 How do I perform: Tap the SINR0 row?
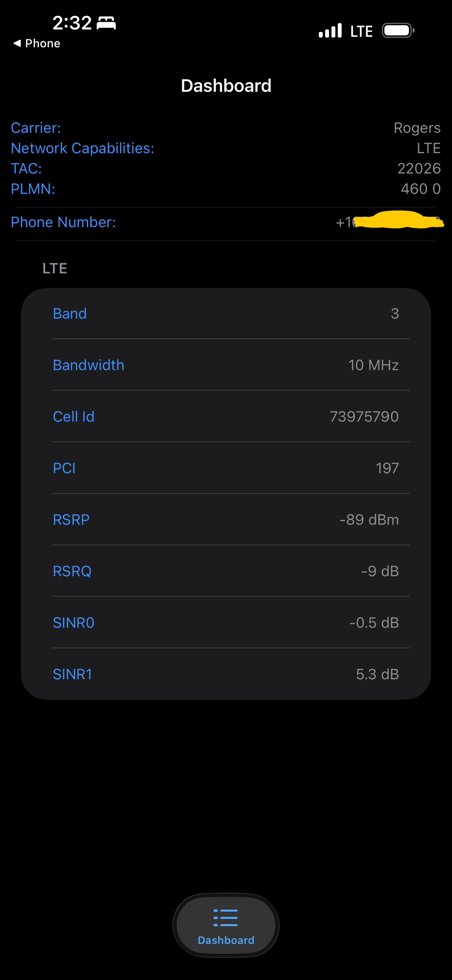pyautogui.click(x=226, y=623)
